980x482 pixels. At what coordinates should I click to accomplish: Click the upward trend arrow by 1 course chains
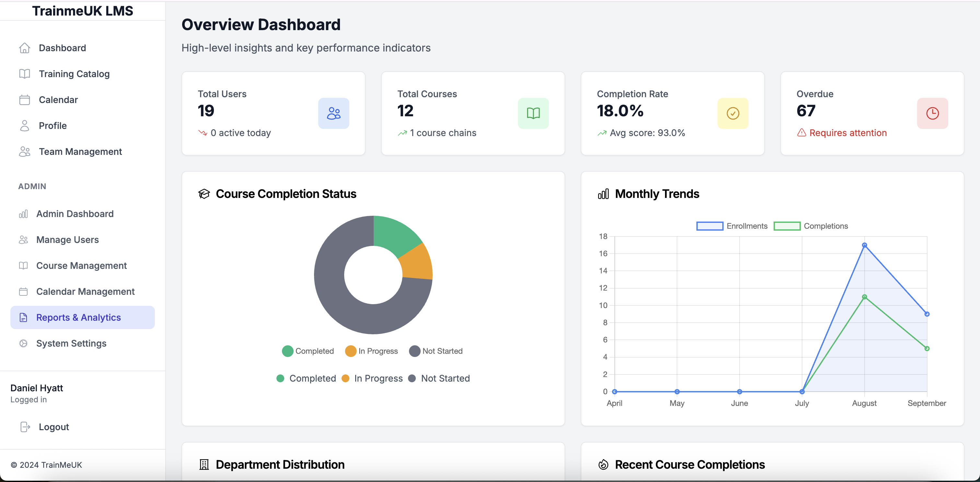402,133
